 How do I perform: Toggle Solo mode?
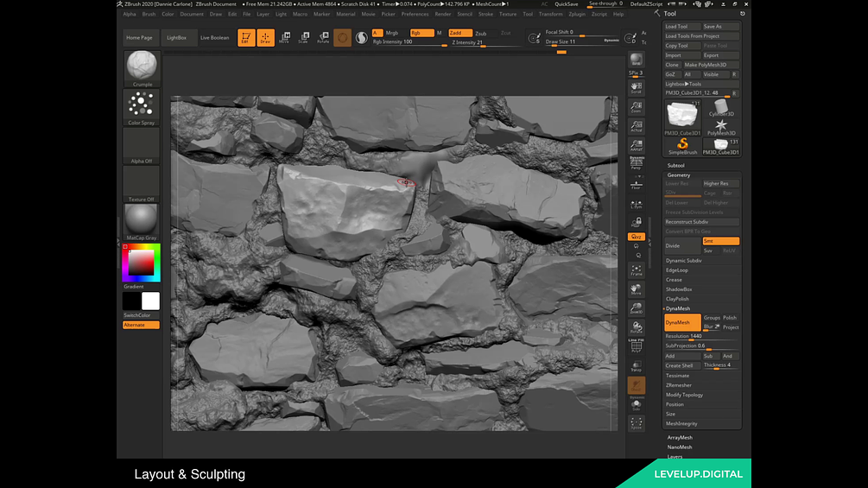[636, 406]
